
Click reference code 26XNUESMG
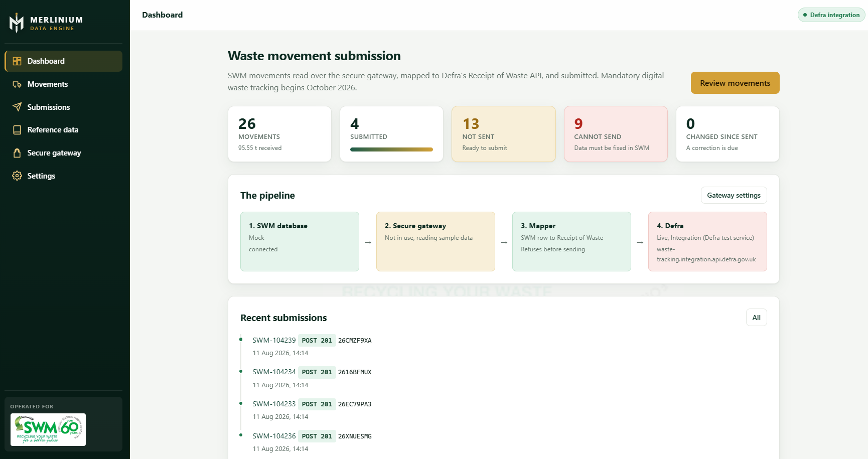[355, 436]
